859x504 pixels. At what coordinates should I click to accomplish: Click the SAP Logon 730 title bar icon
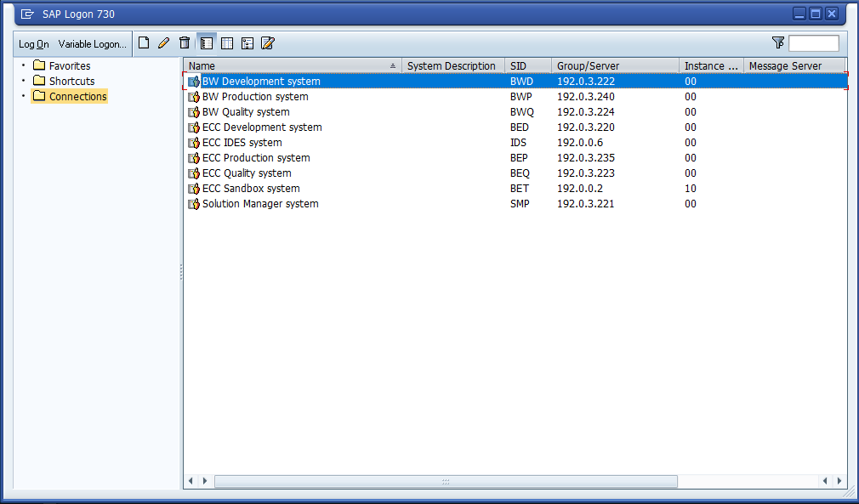pyautogui.click(x=27, y=14)
